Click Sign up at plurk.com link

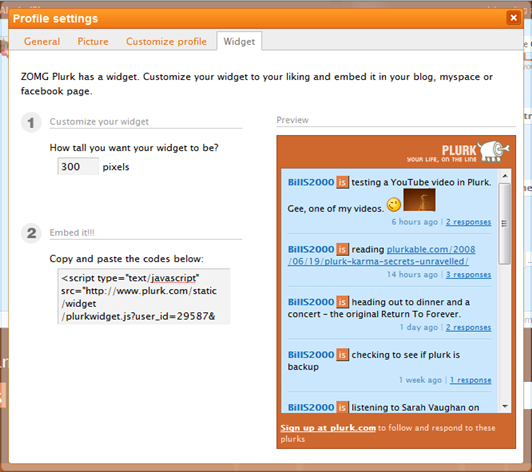[328, 428]
